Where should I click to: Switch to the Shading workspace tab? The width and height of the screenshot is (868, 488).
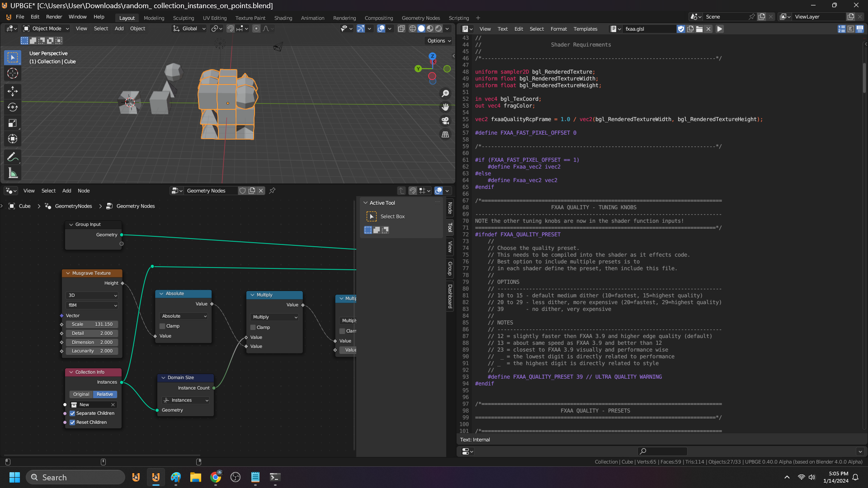pyautogui.click(x=283, y=18)
